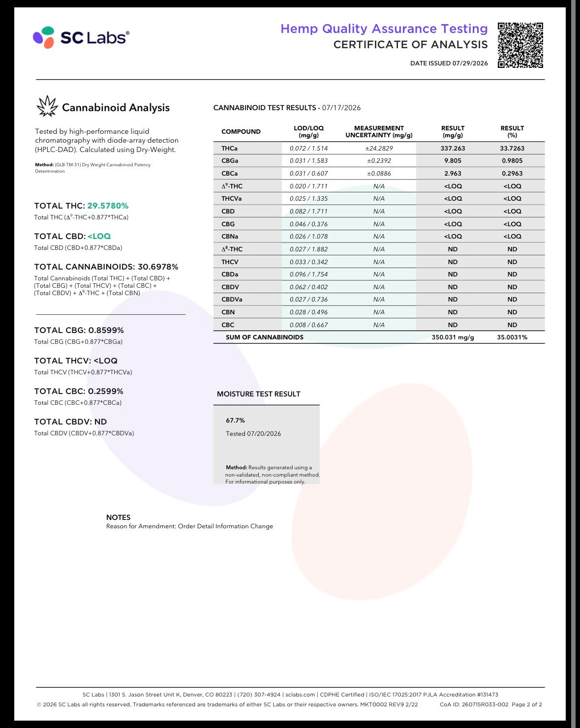Click the vertical scrollbar on the right edge
This screenshot has width=580, height=728.
[574, 364]
